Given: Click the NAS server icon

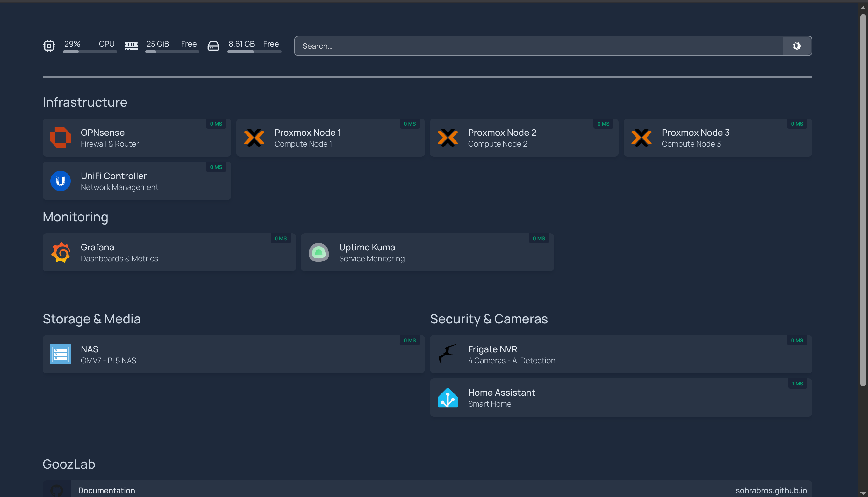Looking at the screenshot, I should [x=61, y=354].
